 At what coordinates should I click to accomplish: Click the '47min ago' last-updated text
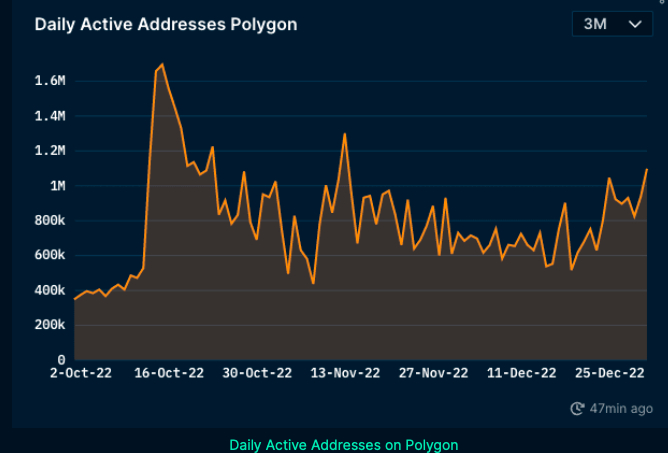tap(621, 408)
